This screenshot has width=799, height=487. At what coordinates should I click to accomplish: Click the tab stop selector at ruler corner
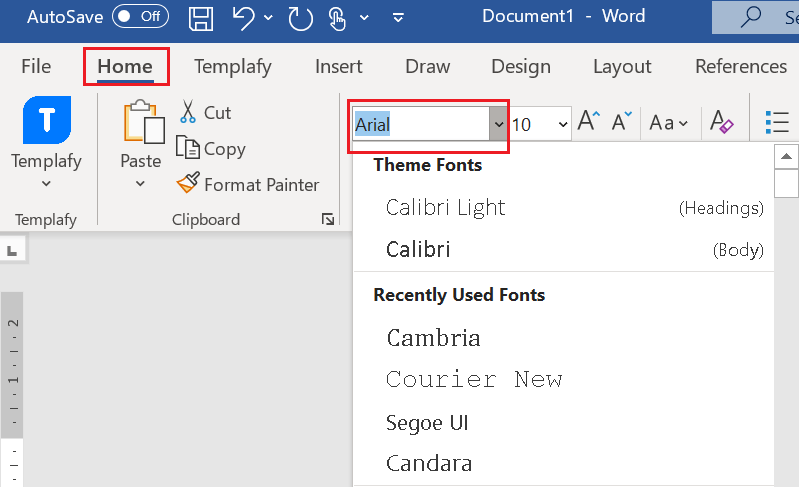click(x=12, y=250)
